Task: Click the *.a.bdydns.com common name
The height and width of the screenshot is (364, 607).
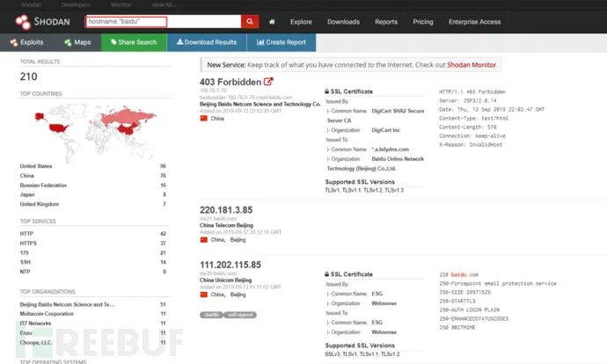Action: coord(391,149)
